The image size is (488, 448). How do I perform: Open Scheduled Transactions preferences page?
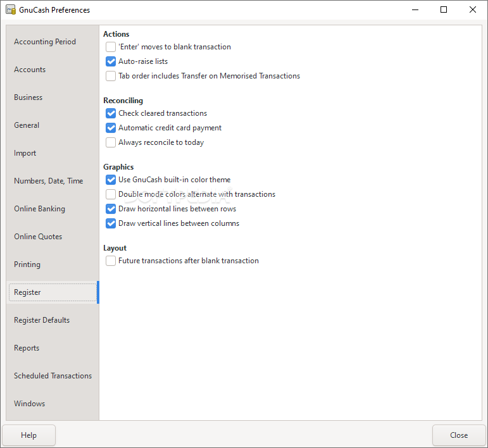53,376
